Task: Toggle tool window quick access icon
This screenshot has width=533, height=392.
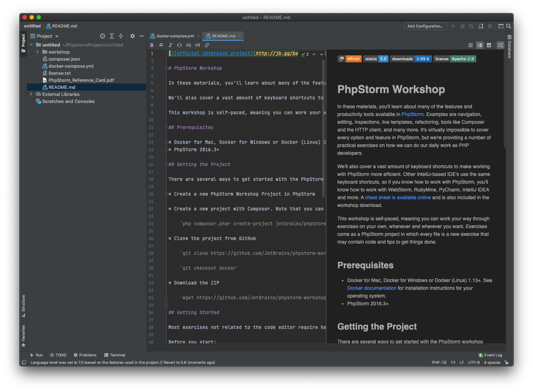Action: pos(24,362)
